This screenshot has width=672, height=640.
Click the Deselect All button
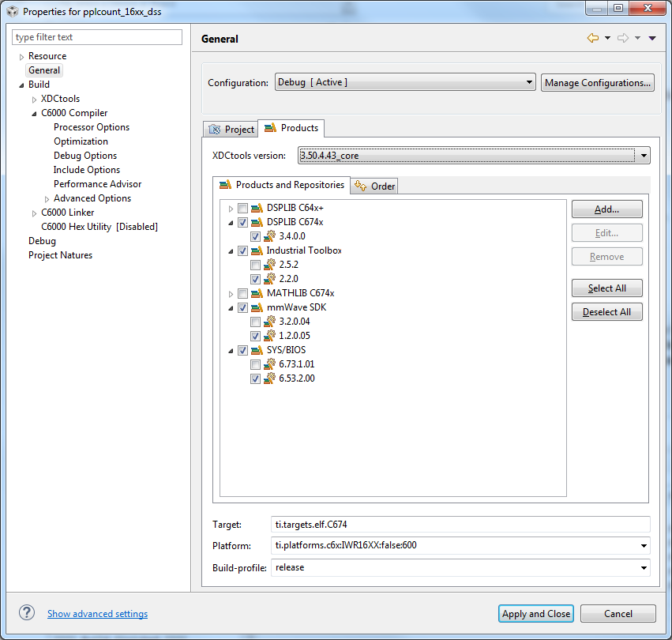pyautogui.click(x=607, y=312)
